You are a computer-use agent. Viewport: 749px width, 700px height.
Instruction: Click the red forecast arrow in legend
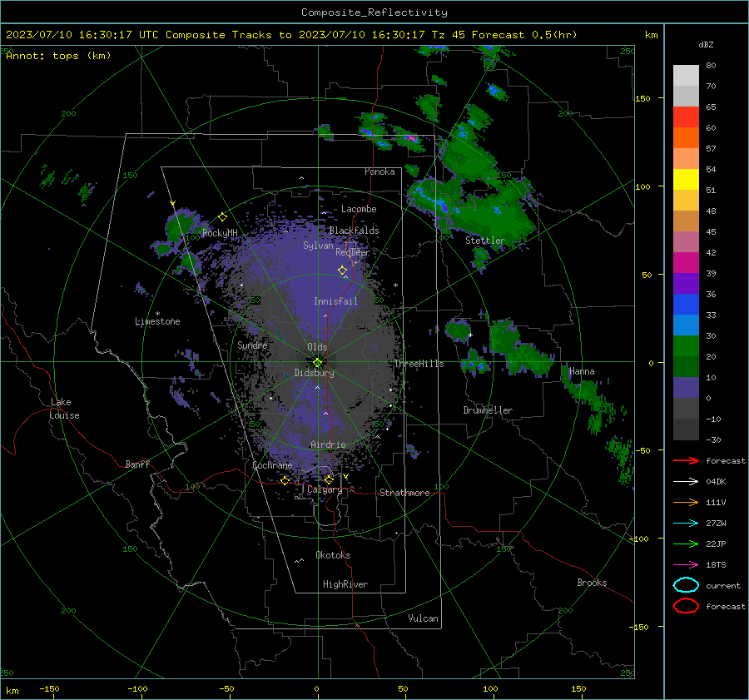coord(686,460)
